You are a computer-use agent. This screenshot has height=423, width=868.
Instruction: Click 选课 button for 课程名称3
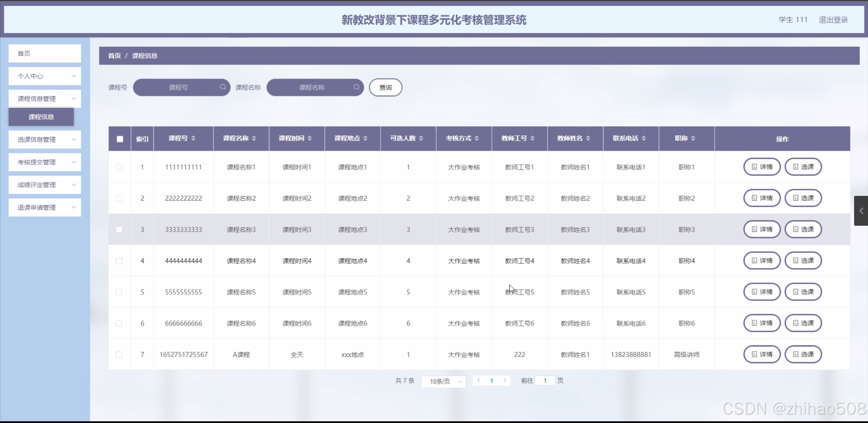coord(803,229)
